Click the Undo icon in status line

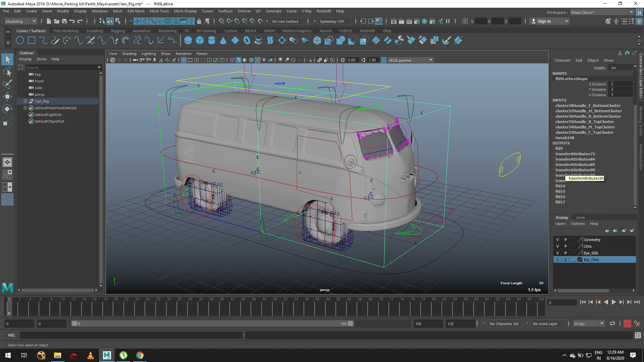[x=72, y=21]
